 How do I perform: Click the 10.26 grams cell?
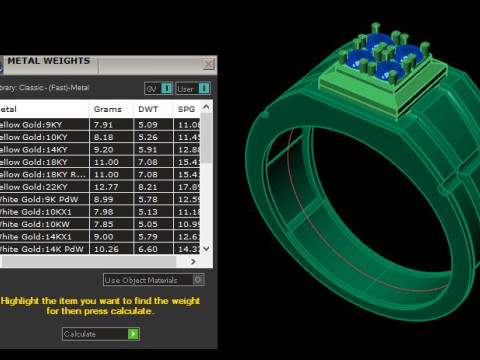tap(111, 249)
